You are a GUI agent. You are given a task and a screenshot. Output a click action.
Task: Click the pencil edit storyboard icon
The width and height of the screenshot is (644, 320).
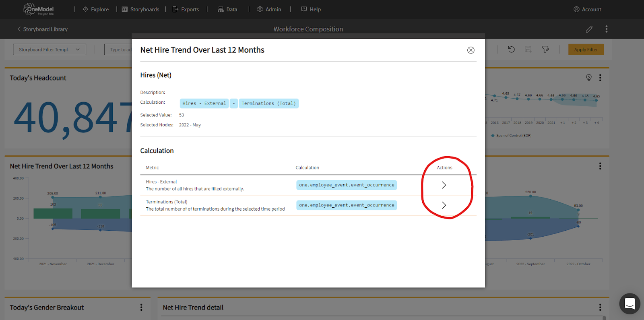589,29
